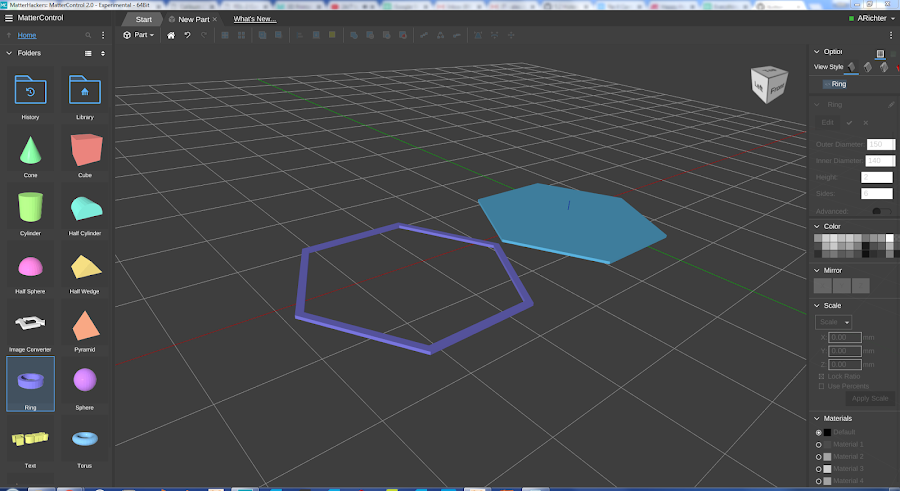
Task: Select the Material 2 radio
Action: tap(818, 457)
